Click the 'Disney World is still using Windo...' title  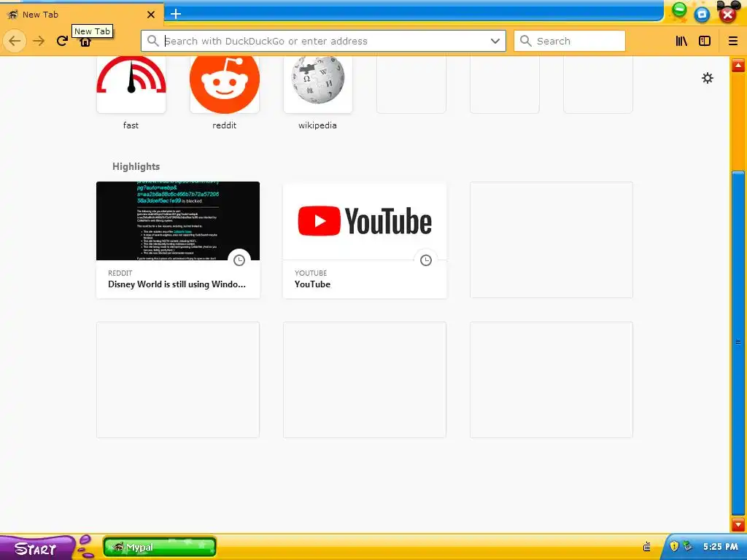[177, 284]
